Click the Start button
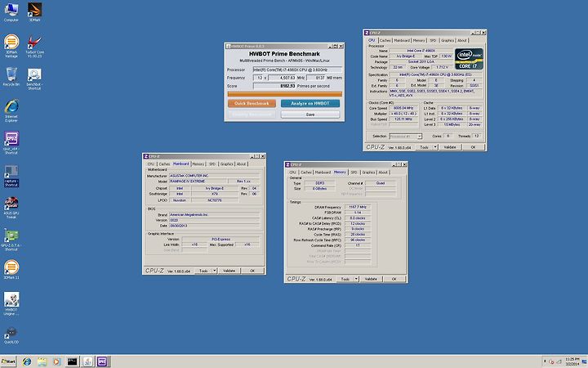This screenshot has height=368, width=588. 8,361
